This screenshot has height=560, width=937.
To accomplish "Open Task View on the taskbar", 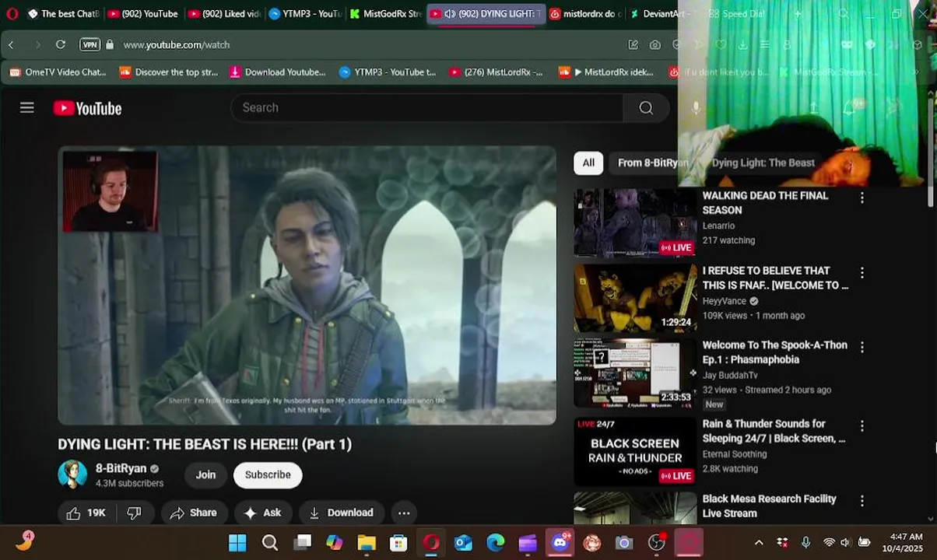I will (x=302, y=542).
